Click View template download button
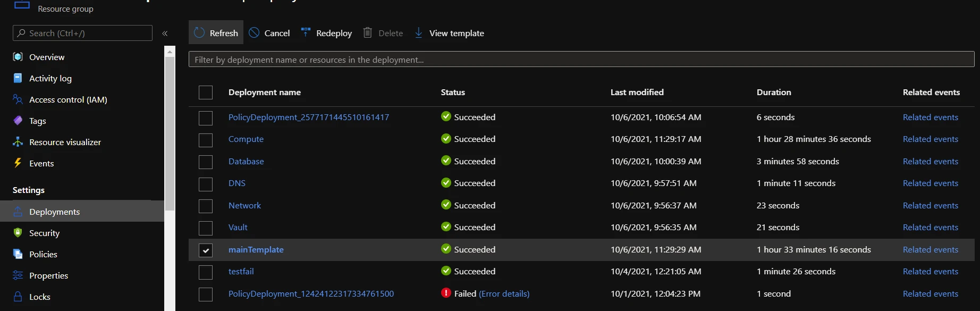 click(x=449, y=33)
